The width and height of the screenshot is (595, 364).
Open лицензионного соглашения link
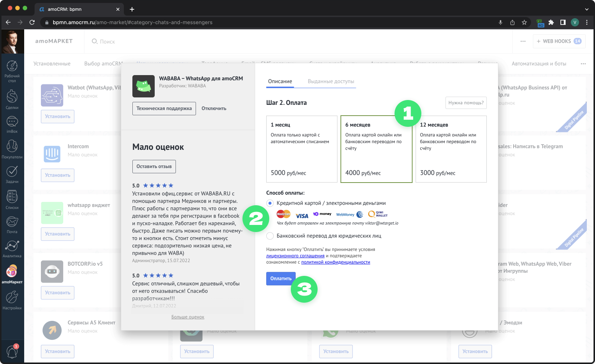tap(295, 256)
